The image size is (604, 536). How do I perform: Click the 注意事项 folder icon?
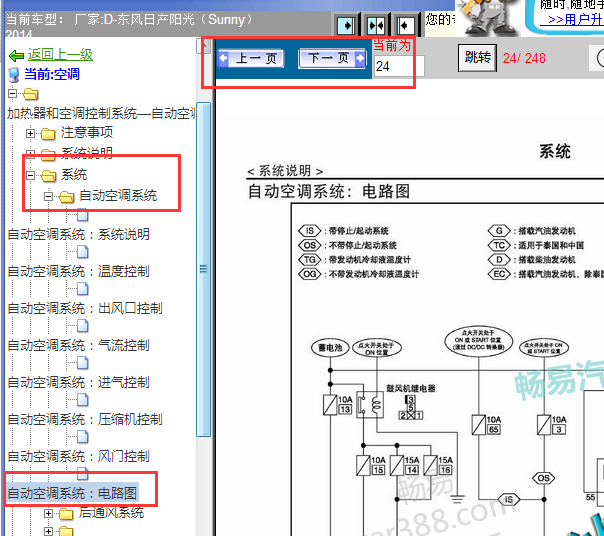click(x=48, y=134)
